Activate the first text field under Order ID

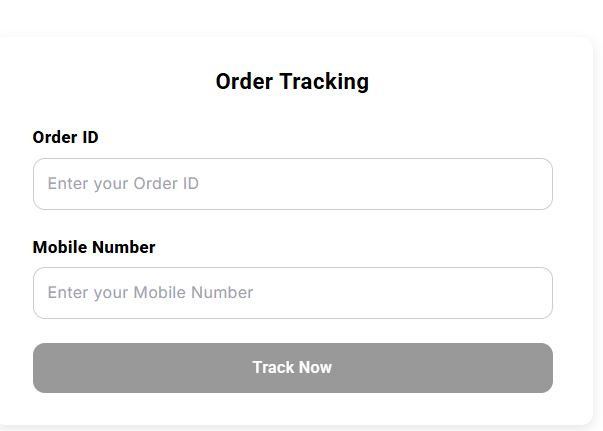point(292,184)
